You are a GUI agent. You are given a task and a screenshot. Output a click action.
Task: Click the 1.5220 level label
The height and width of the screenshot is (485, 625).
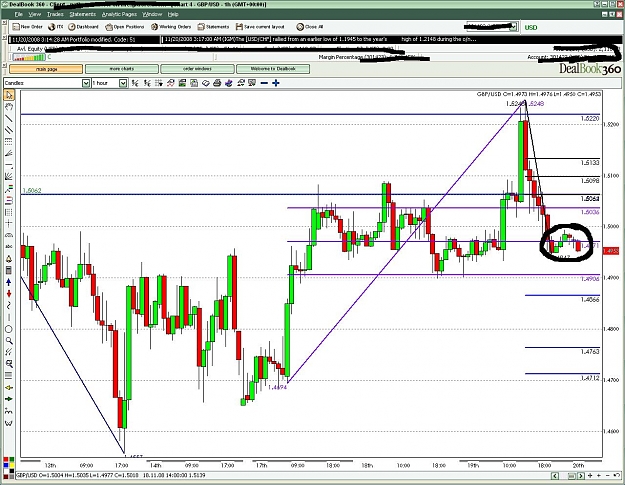coord(590,119)
